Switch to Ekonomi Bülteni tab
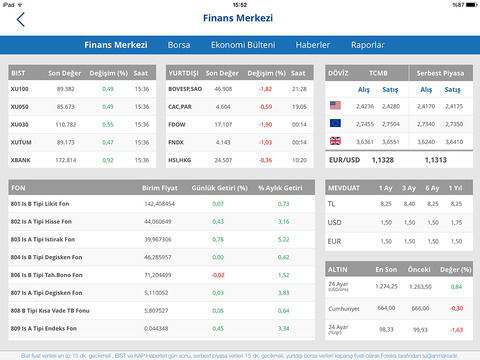The image size is (480, 360). pyautogui.click(x=243, y=45)
